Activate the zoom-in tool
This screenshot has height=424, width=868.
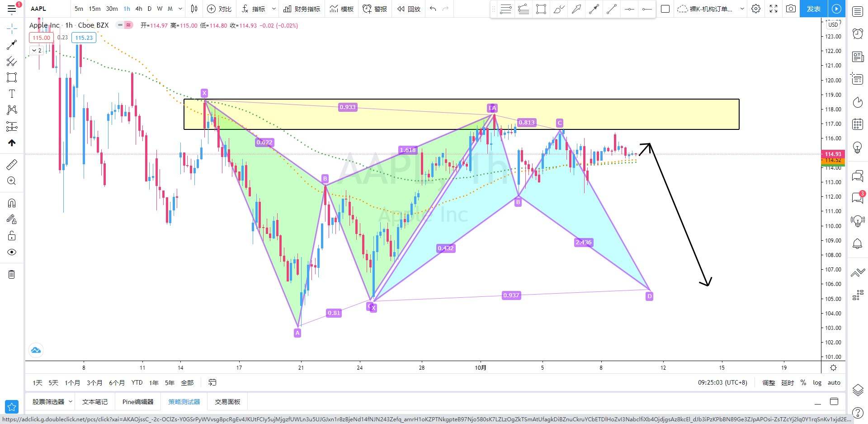tap(12, 181)
